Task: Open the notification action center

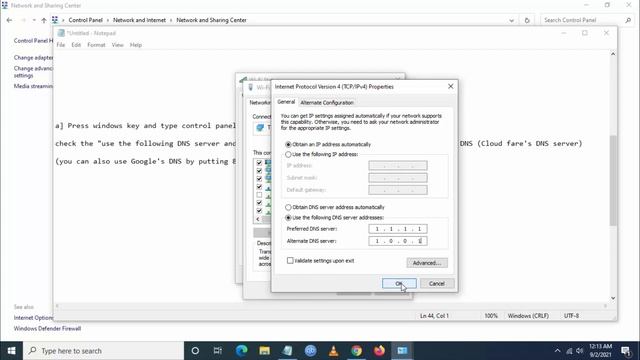Action: [x=626, y=351]
